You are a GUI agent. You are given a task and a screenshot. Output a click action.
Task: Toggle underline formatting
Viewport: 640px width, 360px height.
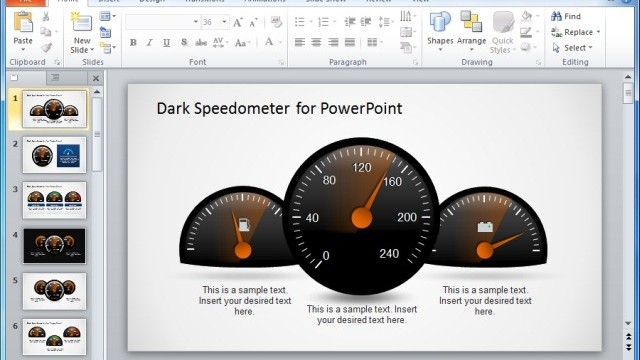167,42
